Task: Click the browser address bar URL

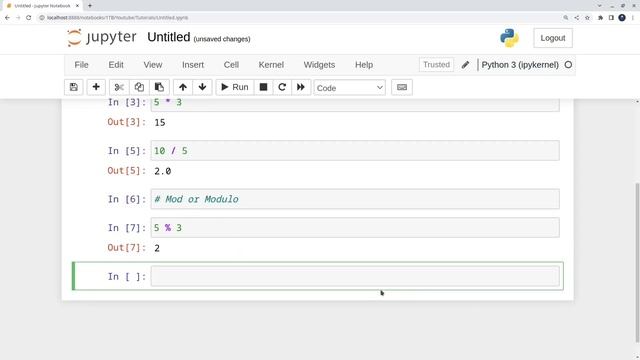Action: (118, 18)
